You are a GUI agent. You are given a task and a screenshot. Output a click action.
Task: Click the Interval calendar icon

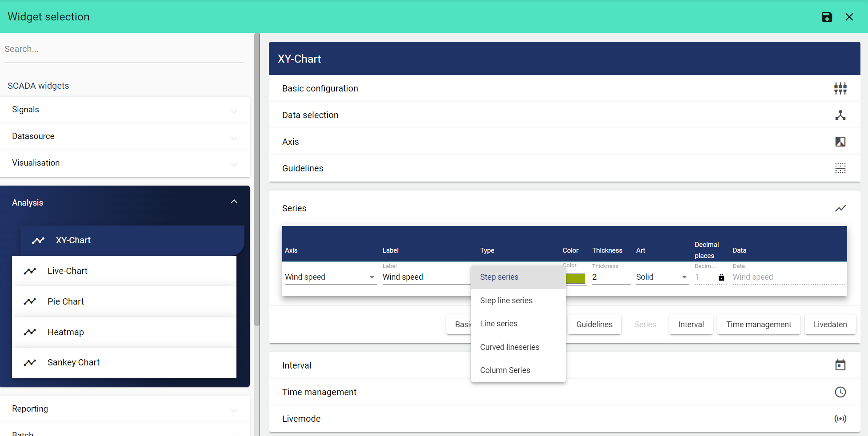(840, 365)
